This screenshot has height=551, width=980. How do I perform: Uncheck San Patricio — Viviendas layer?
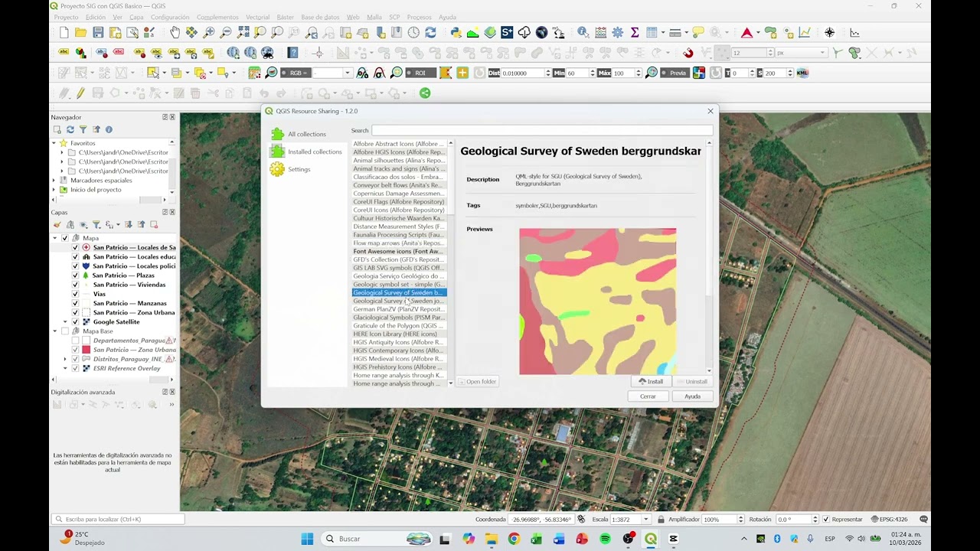click(x=75, y=285)
